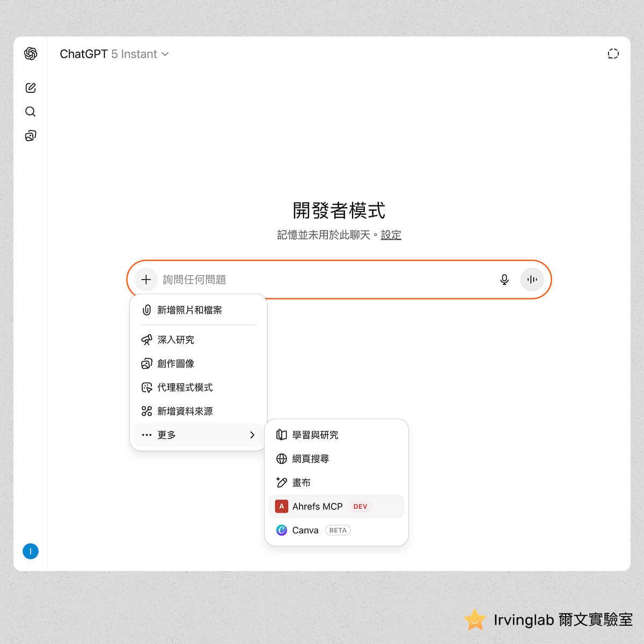Image resolution: width=644 pixels, height=644 pixels.
Task: Click the microphone dictation icon
Action: (504, 280)
